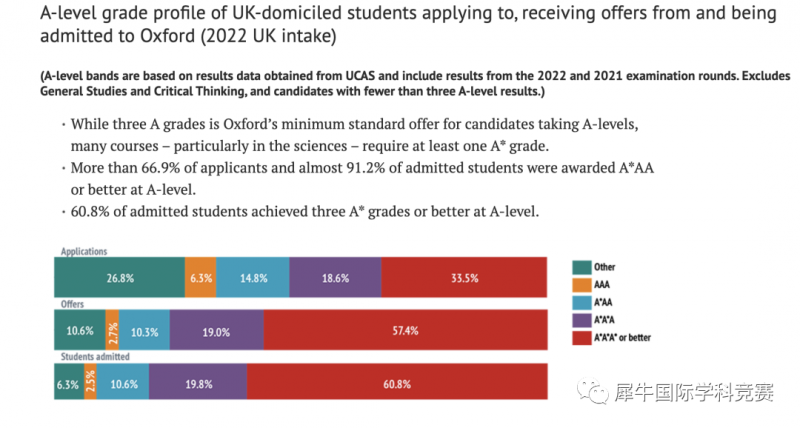Click the WeChat logo icon in watermark
This screenshot has width=800, height=428.
592,391
